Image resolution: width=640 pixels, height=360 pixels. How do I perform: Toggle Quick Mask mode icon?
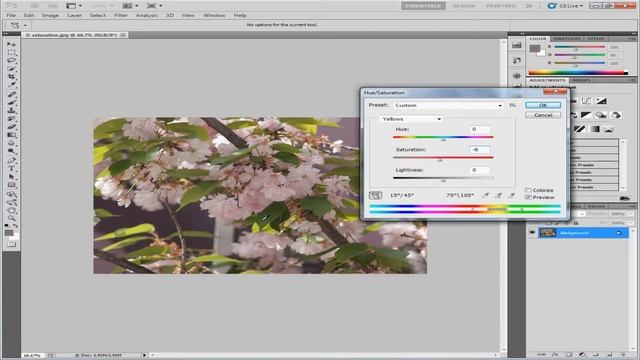click(11, 244)
